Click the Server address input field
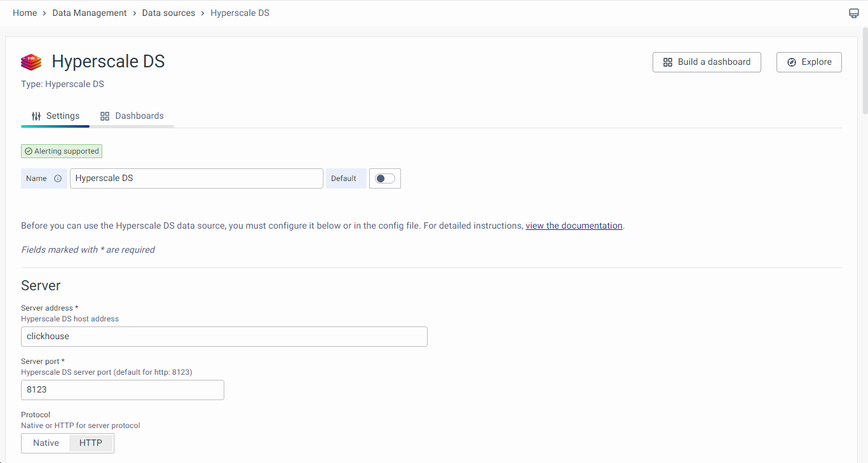The image size is (868, 463). click(x=224, y=336)
